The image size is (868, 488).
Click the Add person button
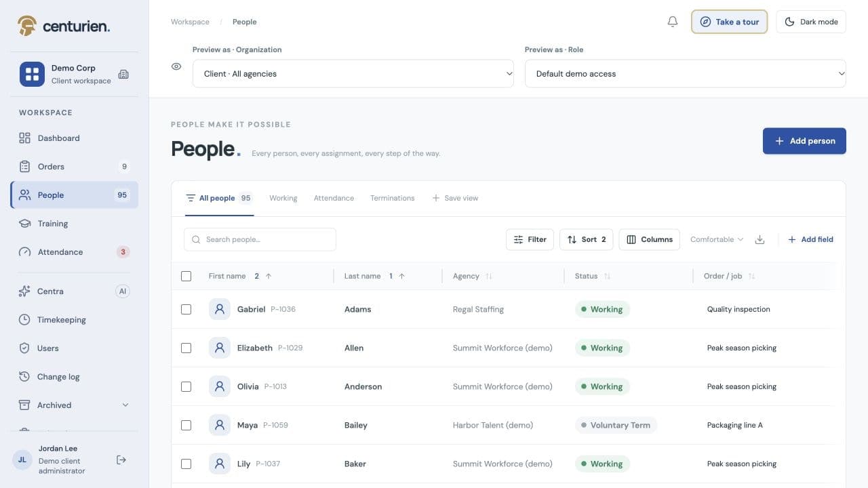804,141
